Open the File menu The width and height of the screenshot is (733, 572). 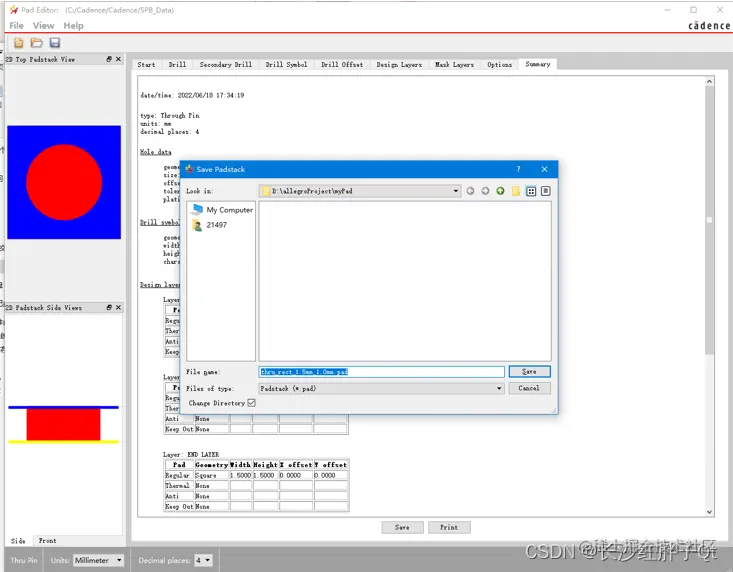[x=16, y=26]
